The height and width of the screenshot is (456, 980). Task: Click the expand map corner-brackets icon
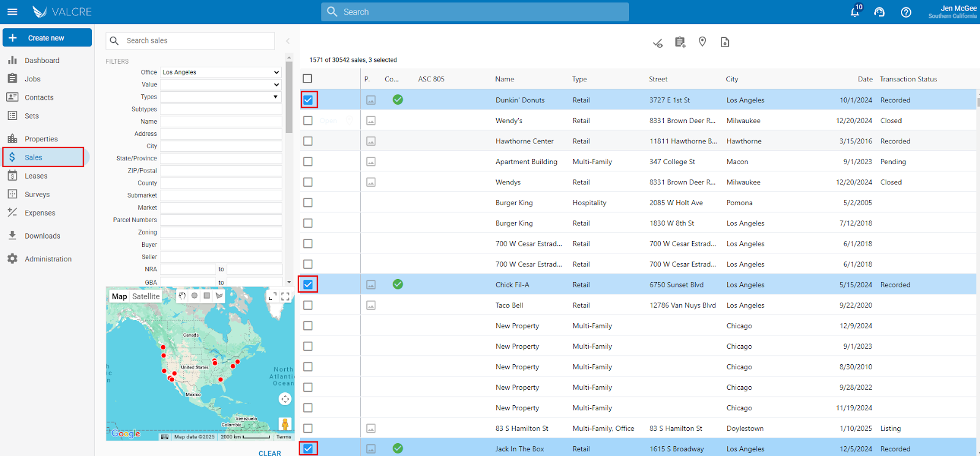[273, 296]
